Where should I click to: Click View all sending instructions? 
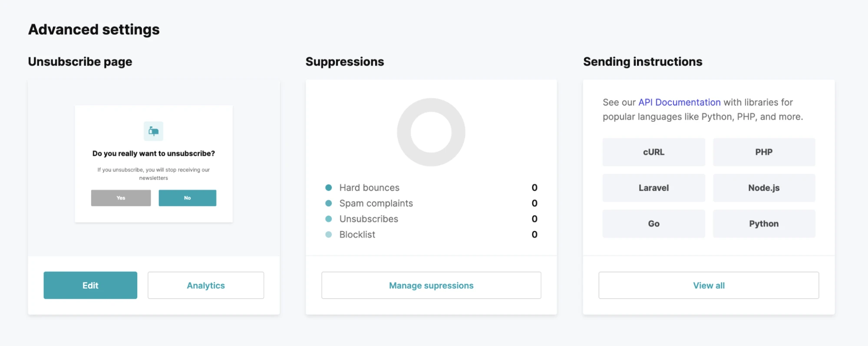(709, 285)
